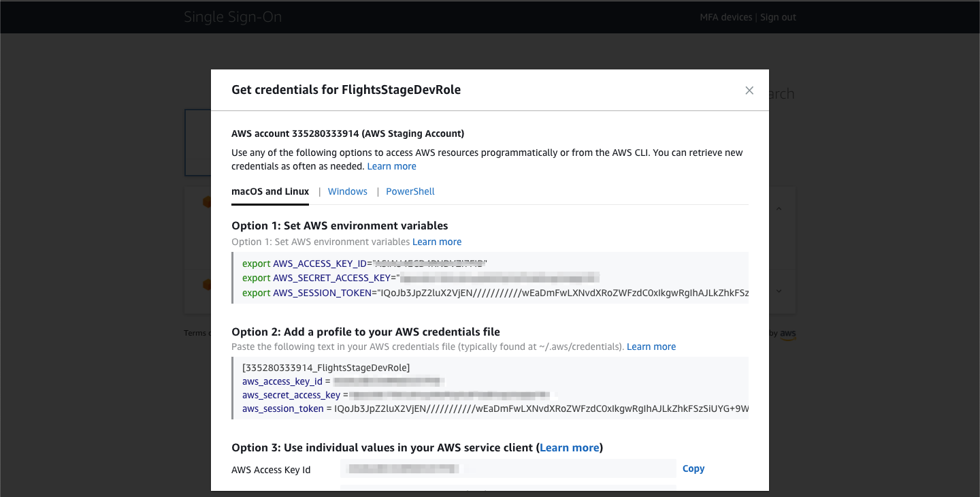Open Option 2 credentials file Learn more link
The width and height of the screenshot is (980, 497).
pyautogui.click(x=651, y=347)
